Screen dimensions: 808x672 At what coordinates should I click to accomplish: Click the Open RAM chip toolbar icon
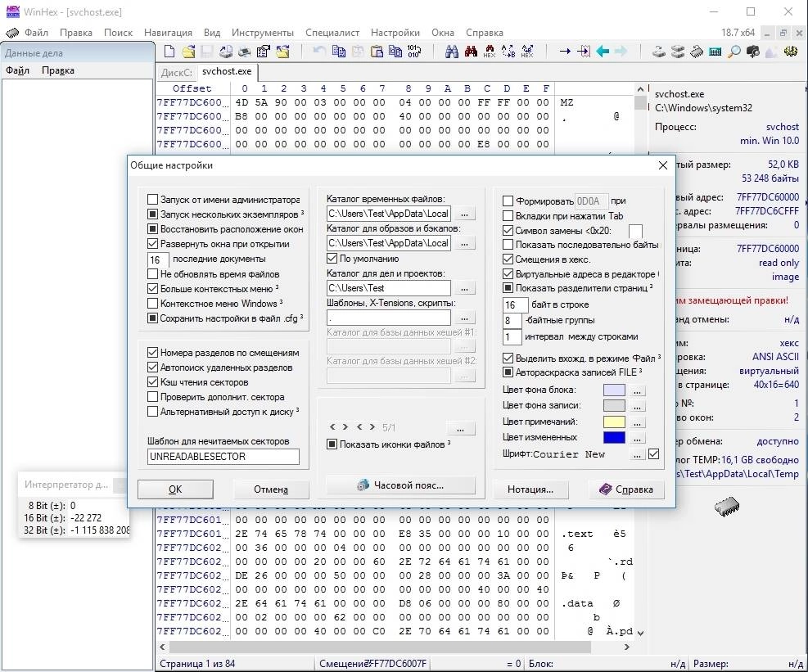click(x=696, y=51)
